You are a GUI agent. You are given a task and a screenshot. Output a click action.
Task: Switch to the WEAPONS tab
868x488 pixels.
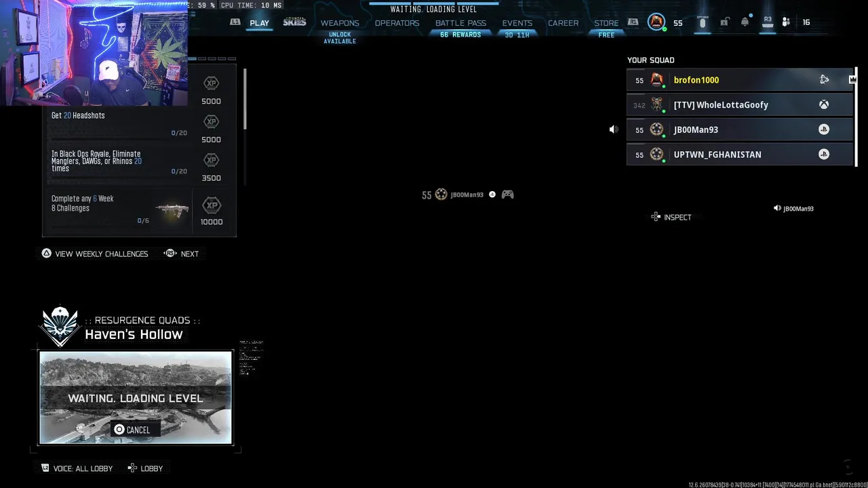340,23
